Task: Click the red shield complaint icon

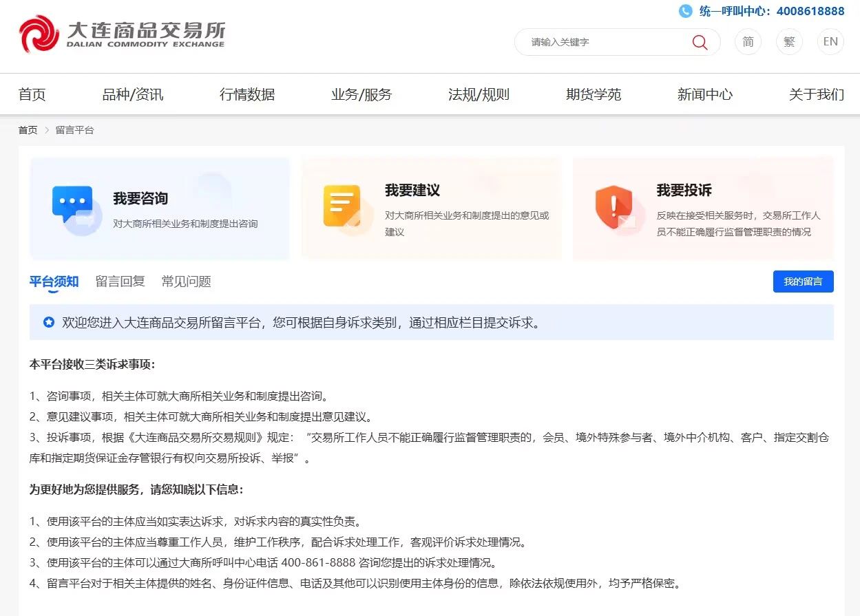Action: [613, 206]
